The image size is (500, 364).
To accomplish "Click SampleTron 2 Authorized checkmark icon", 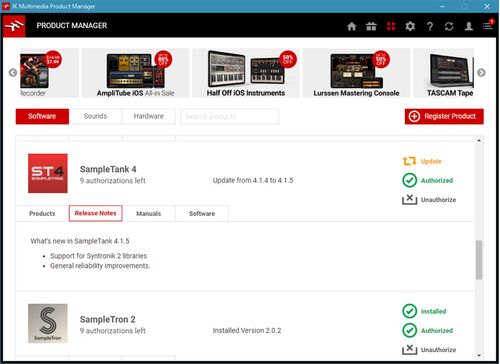I will coord(409,330).
